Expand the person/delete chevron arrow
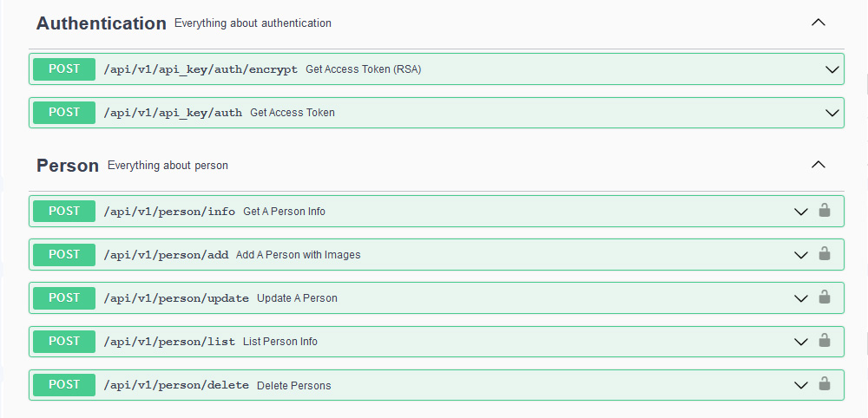868x418 pixels. click(801, 385)
